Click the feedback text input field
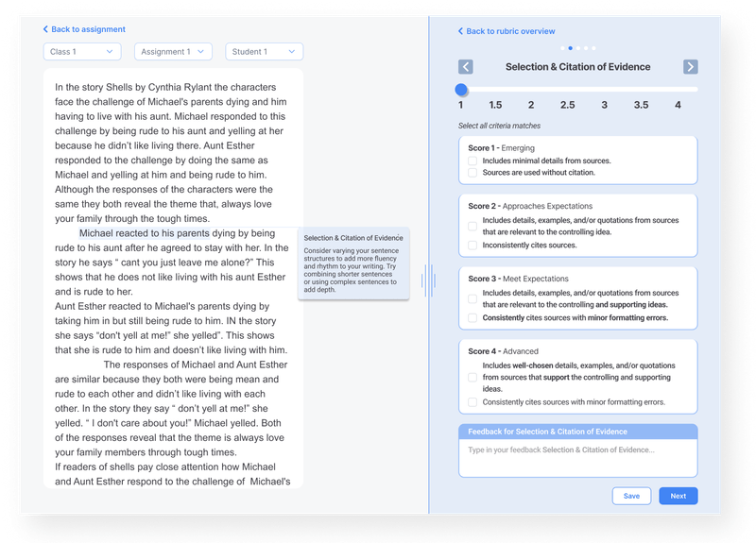Screen dimensions: 756x543 pos(578,458)
